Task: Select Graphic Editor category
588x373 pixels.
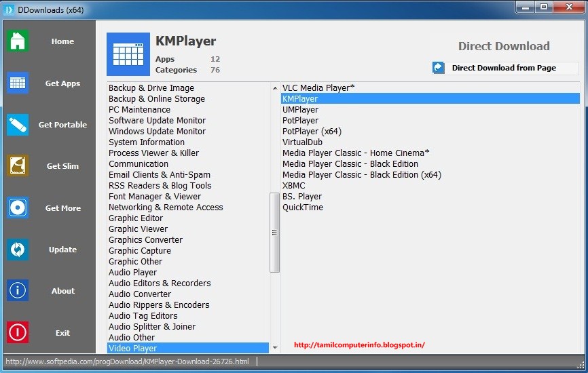Action: click(x=188, y=218)
